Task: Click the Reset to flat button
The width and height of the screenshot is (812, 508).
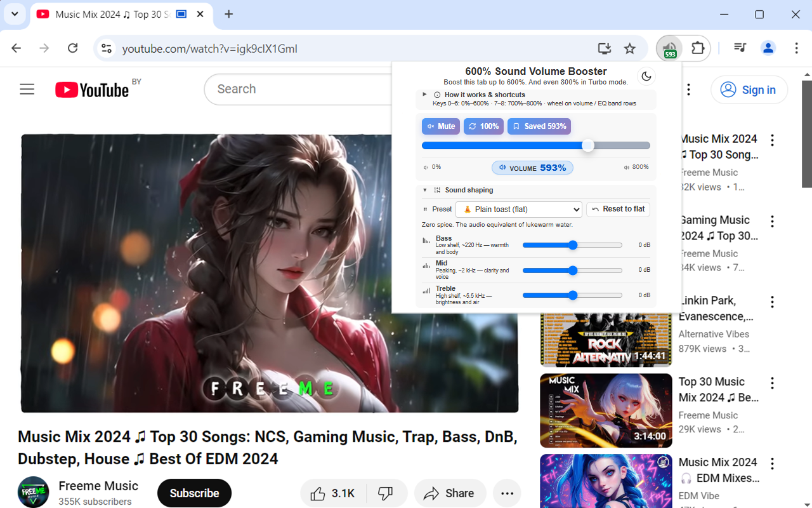Action: tap(619, 209)
